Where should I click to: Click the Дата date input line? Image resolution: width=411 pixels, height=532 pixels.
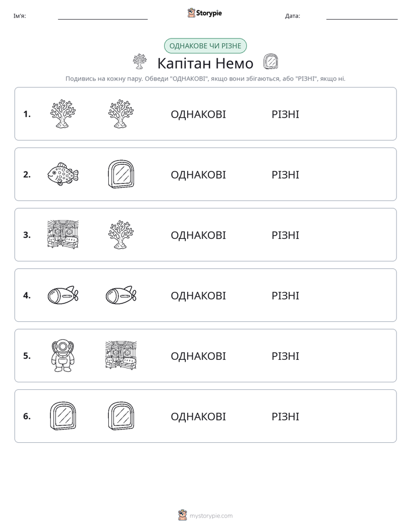(362, 16)
